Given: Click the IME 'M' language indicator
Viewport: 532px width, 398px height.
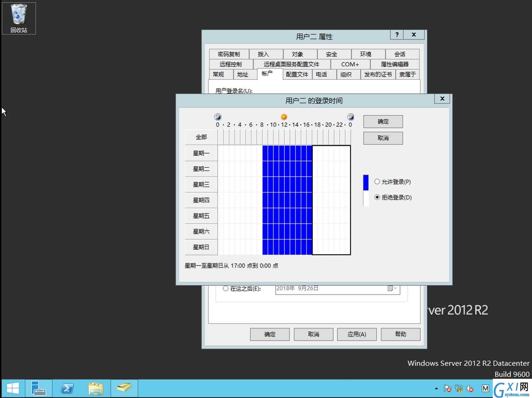Looking at the screenshot, I should point(485,388).
